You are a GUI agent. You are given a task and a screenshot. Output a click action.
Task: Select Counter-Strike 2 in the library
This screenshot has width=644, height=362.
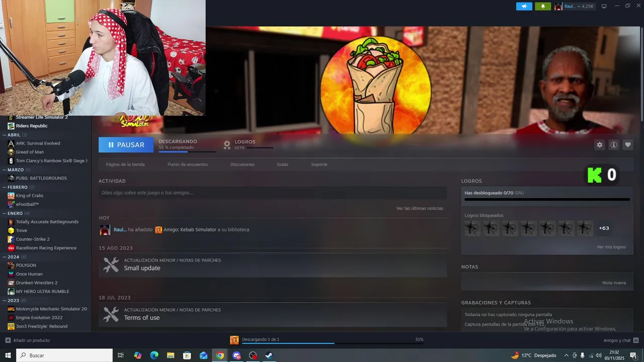pyautogui.click(x=33, y=239)
